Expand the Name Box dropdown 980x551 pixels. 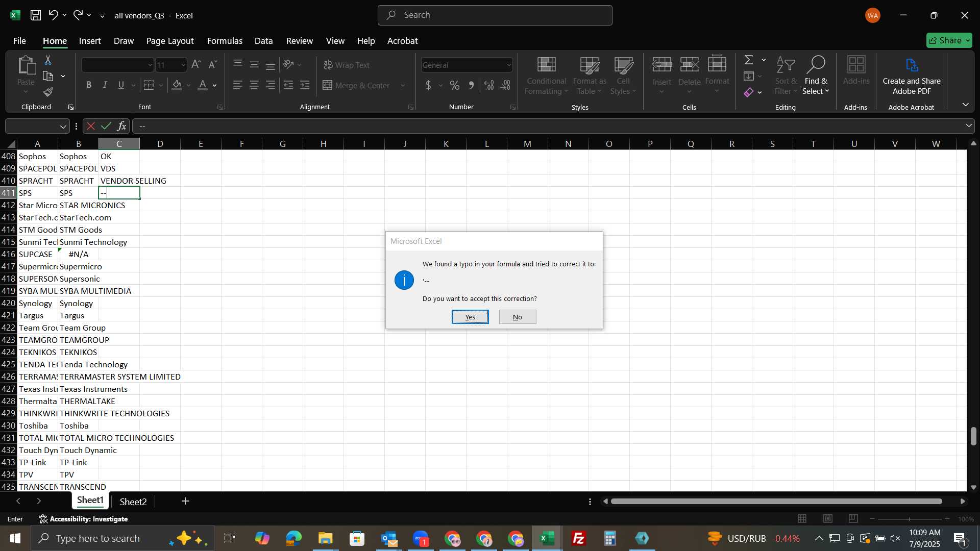coord(63,126)
